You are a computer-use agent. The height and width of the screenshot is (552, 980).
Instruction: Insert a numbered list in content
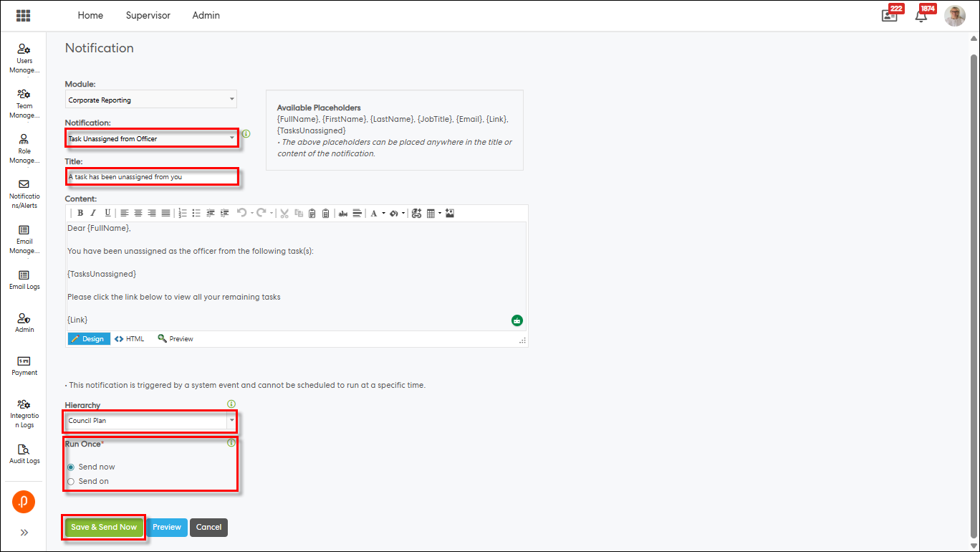click(x=182, y=213)
